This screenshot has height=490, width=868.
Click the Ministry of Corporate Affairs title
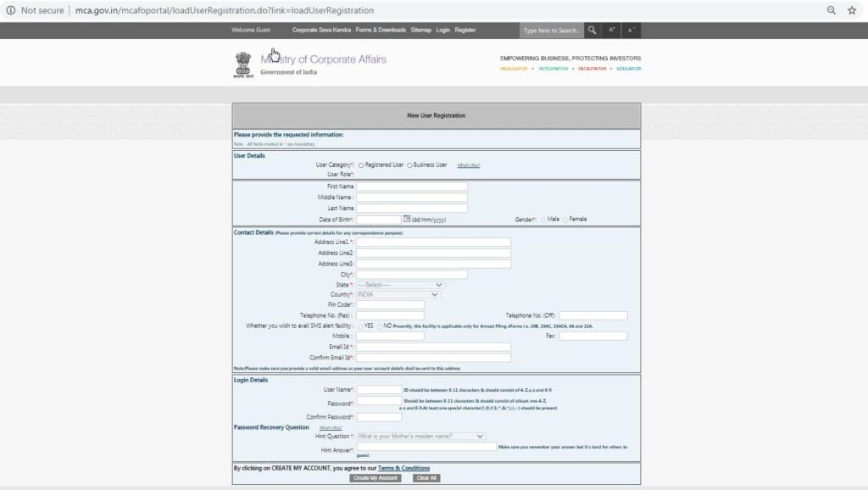point(323,59)
